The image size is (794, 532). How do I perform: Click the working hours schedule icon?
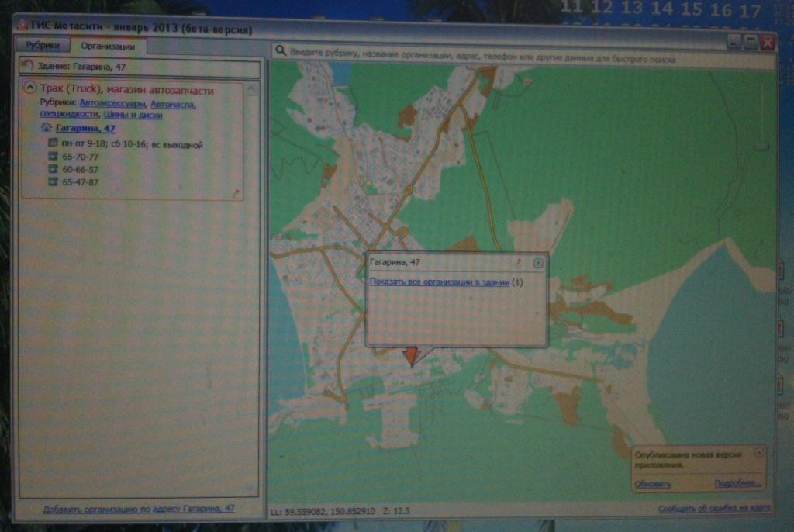[53, 144]
